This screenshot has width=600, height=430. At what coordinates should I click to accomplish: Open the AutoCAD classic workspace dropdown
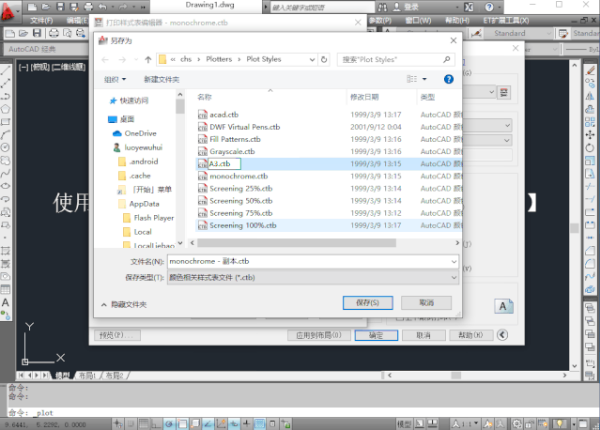pyautogui.click(x=46, y=49)
